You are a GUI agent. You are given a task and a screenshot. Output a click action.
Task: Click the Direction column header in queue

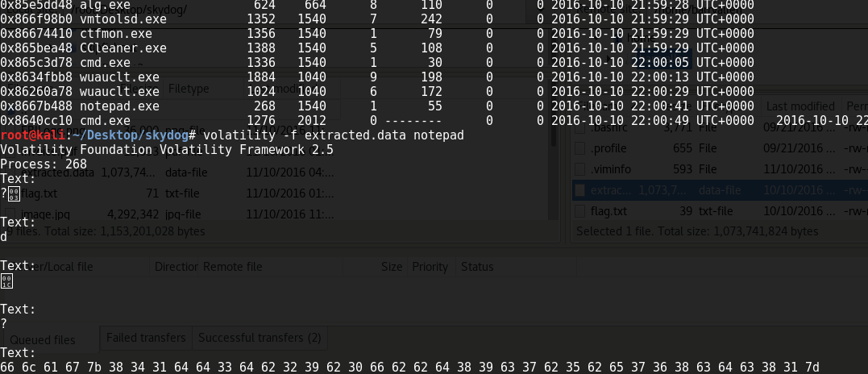point(176,267)
